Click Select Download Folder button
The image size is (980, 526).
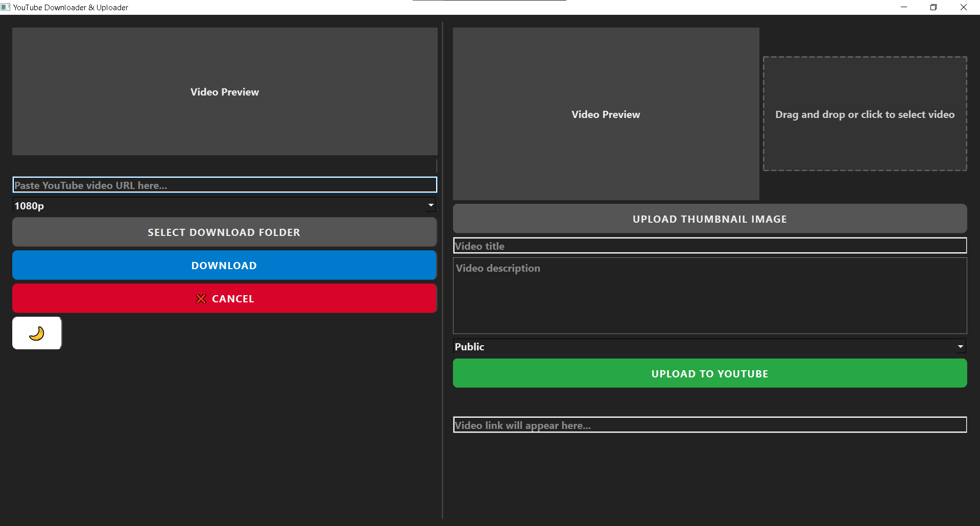click(x=224, y=232)
